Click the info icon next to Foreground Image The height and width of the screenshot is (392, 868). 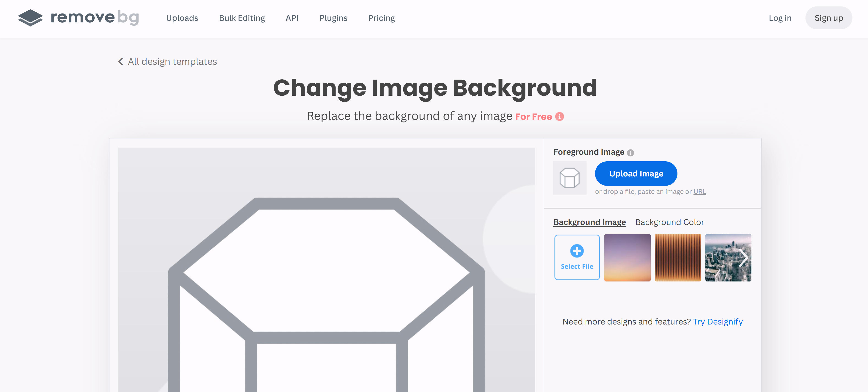tap(630, 153)
